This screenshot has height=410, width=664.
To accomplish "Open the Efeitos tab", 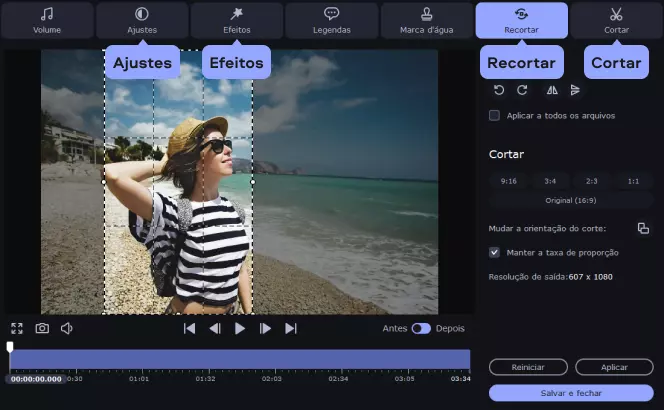I will tap(237, 20).
